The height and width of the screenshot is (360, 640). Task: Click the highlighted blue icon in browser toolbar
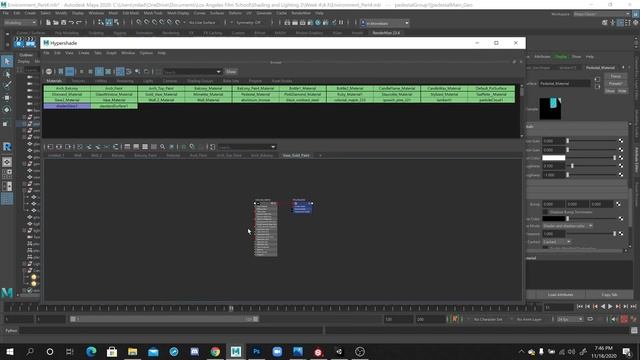(x=70, y=71)
